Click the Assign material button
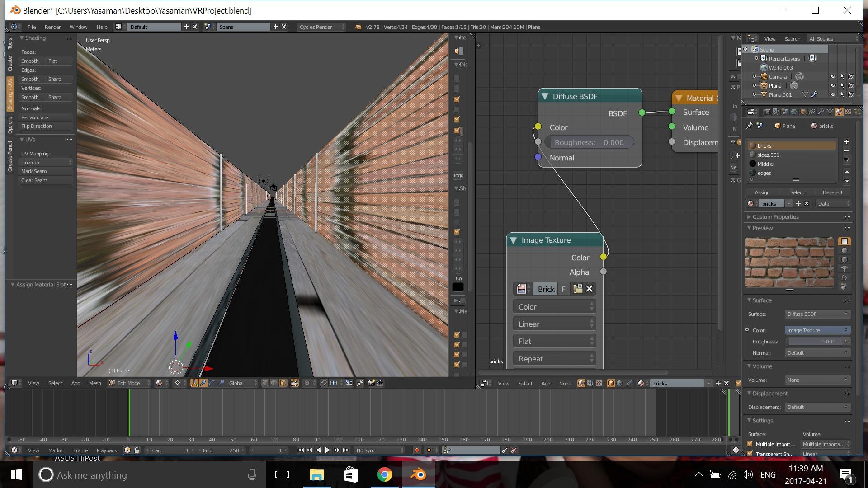Viewport: 868px width, 488px height. (762, 192)
